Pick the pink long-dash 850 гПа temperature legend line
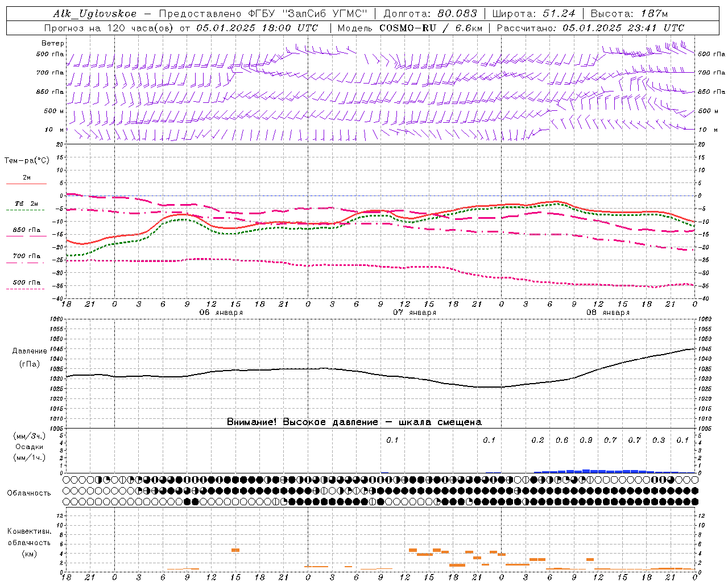Viewport: 728px width, 582px height. click(26, 236)
